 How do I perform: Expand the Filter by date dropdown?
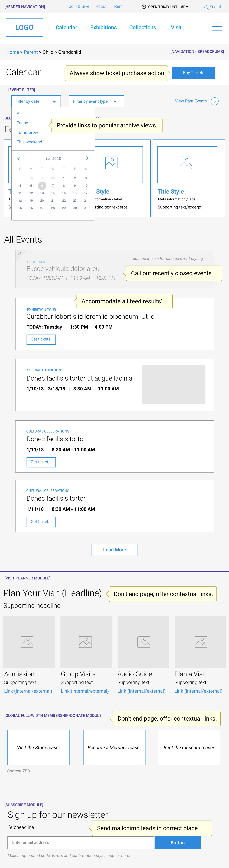click(x=36, y=101)
